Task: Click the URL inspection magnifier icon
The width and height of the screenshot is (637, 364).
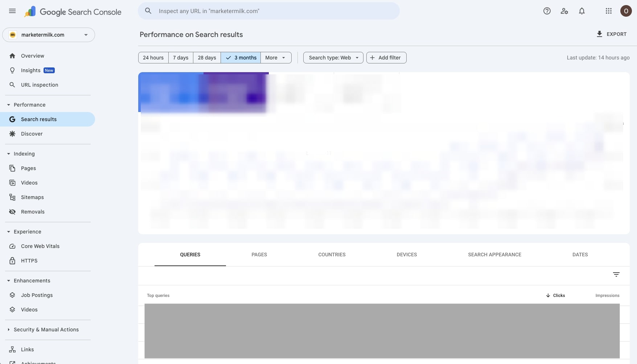Action: click(x=12, y=85)
